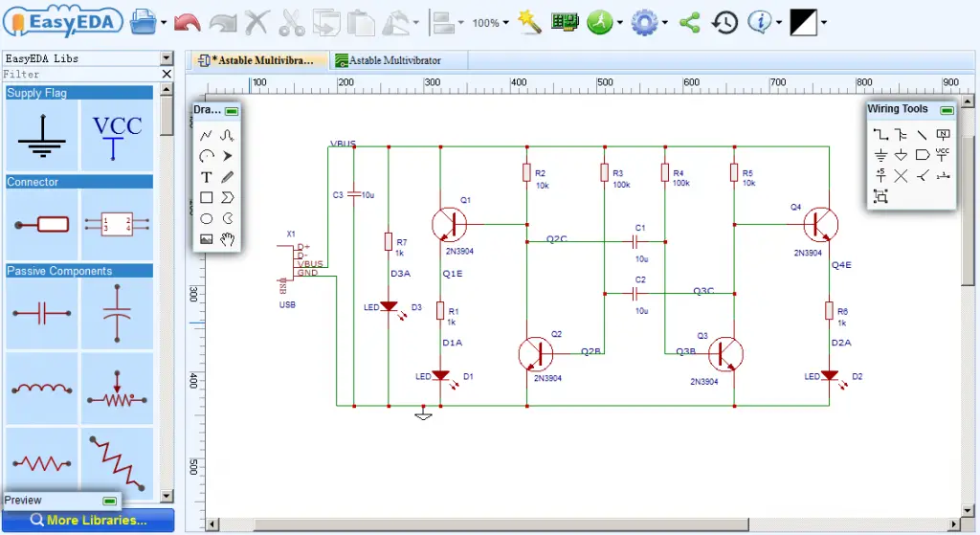Open the simulate running man dropdown arrow
The image size is (980, 535).
[x=619, y=23]
